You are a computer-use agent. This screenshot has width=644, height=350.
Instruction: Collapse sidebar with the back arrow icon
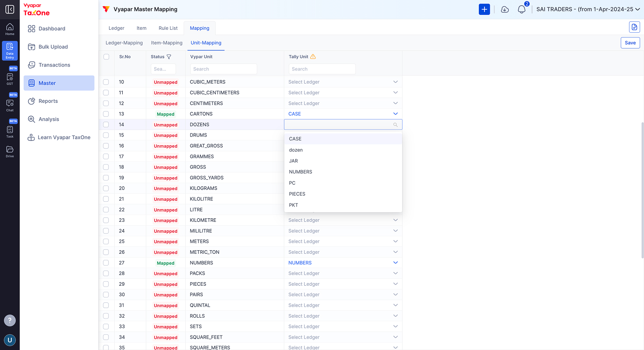point(10,9)
